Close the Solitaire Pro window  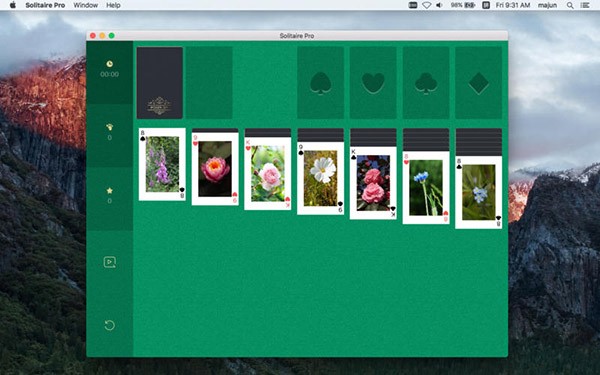pyautogui.click(x=93, y=36)
